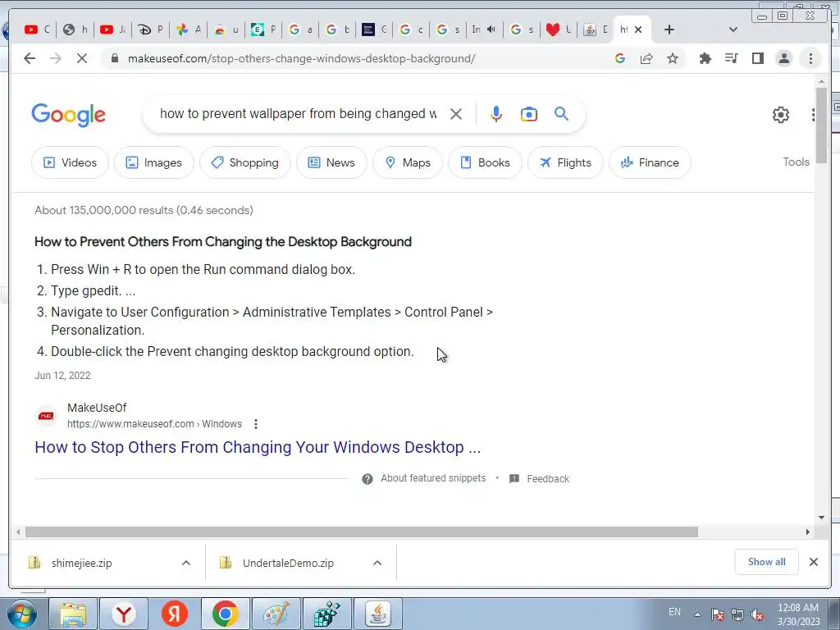Clear the search query with the X

[x=456, y=113]
